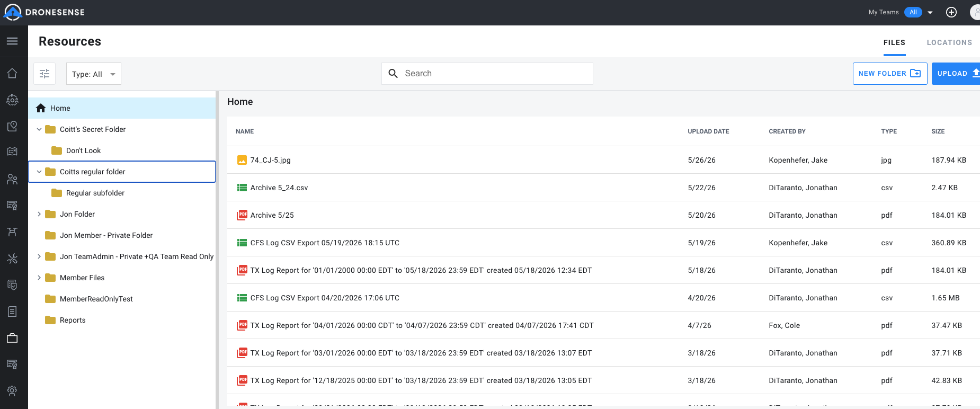This screenshot has height=409, width=980.
Task: Click the Reports folder icon
Action: [50, 320]
